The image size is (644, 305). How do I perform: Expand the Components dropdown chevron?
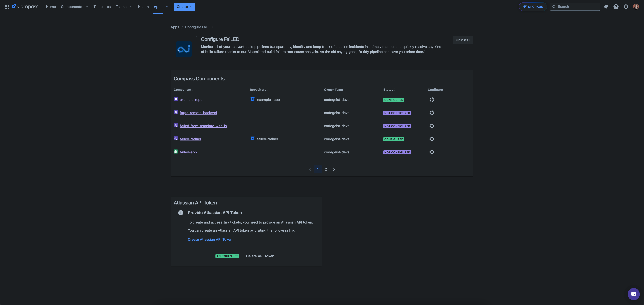click(87, 7)
